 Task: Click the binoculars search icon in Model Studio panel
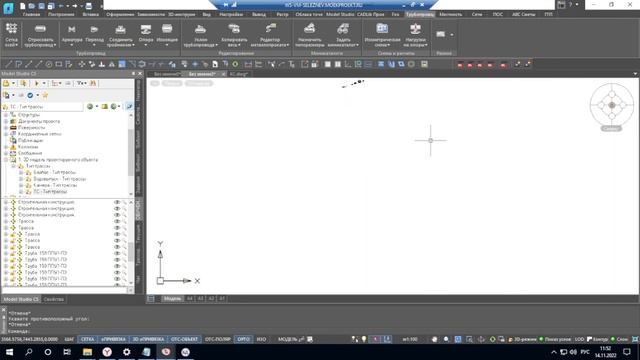coord(93,83)
